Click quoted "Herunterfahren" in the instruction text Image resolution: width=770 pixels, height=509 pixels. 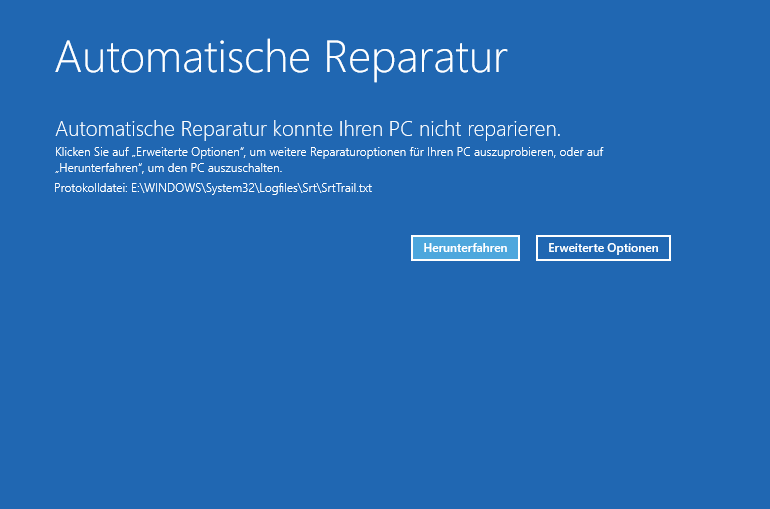point(95,168)
